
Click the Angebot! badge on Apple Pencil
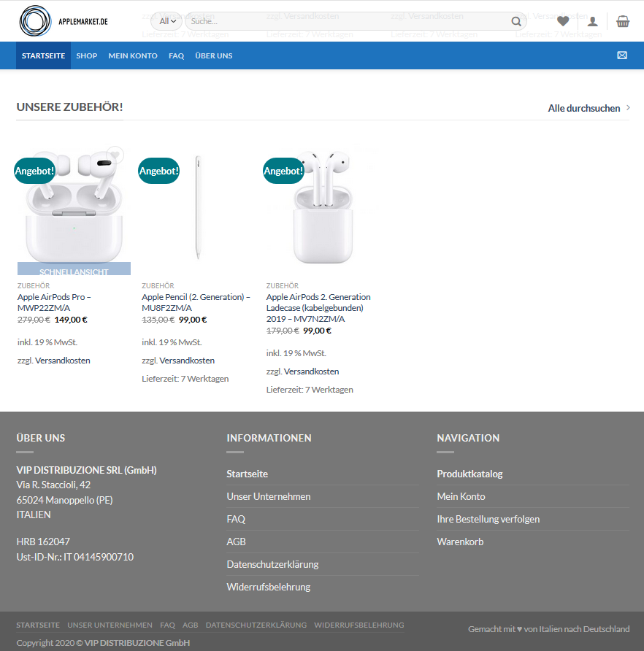(158, 171)
